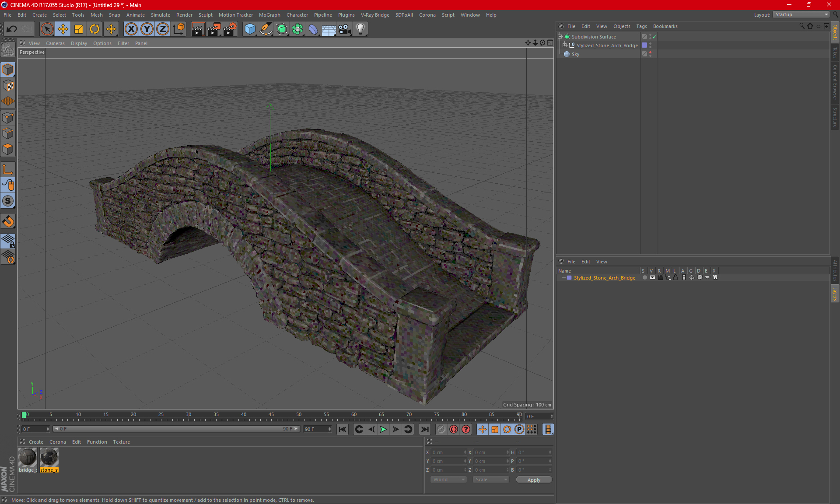Toggle Y axis lock

pyautogui.click(x=147, y=29)
